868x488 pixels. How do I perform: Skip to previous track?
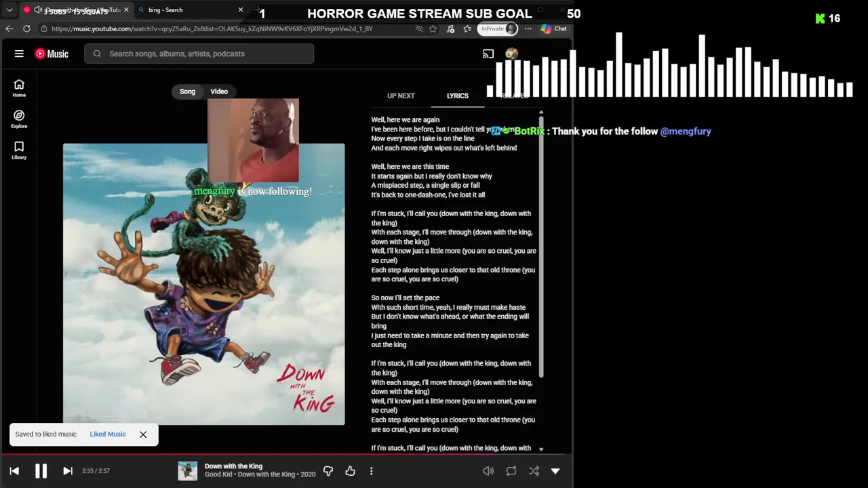click(14, 471)
